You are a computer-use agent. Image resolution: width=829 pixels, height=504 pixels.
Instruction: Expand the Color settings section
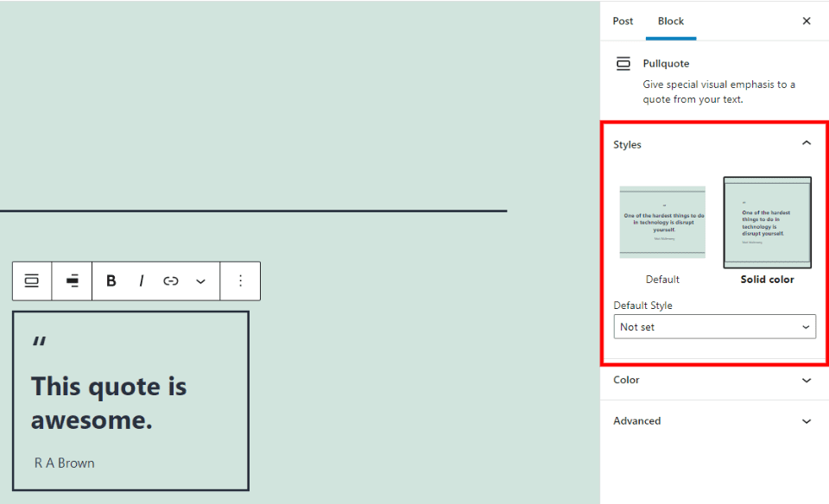[714, 381]
